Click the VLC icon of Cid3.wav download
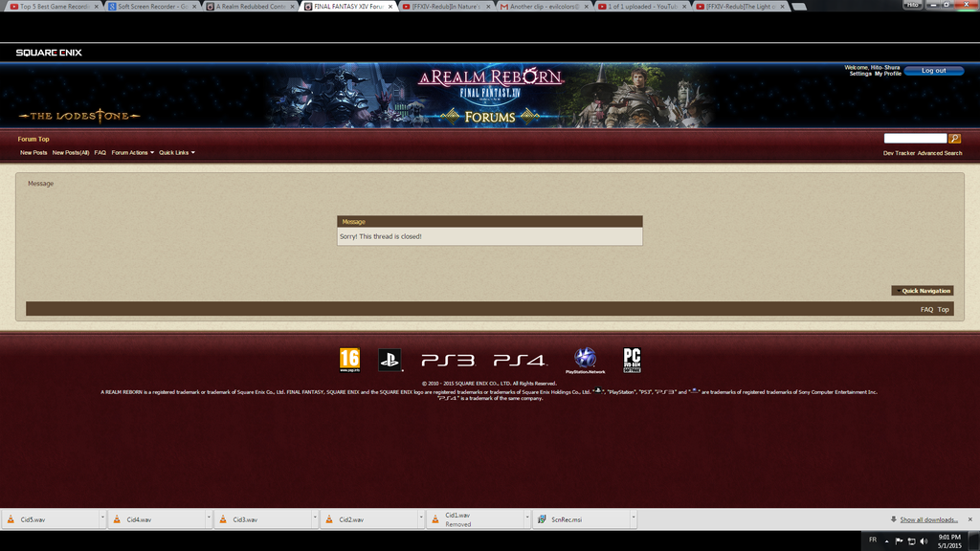 click(223, 519)
